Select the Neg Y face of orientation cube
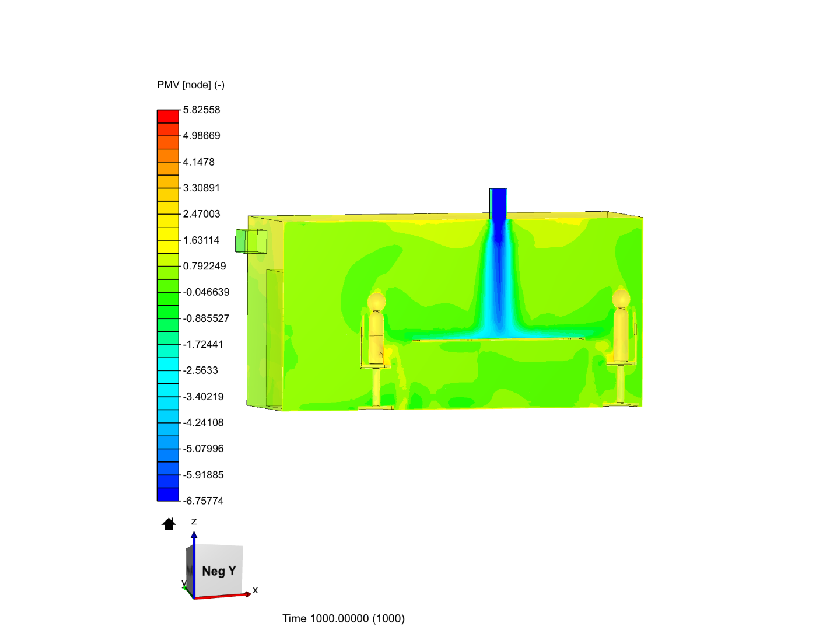Screen dimensions: 840x630 coord(218,571)
